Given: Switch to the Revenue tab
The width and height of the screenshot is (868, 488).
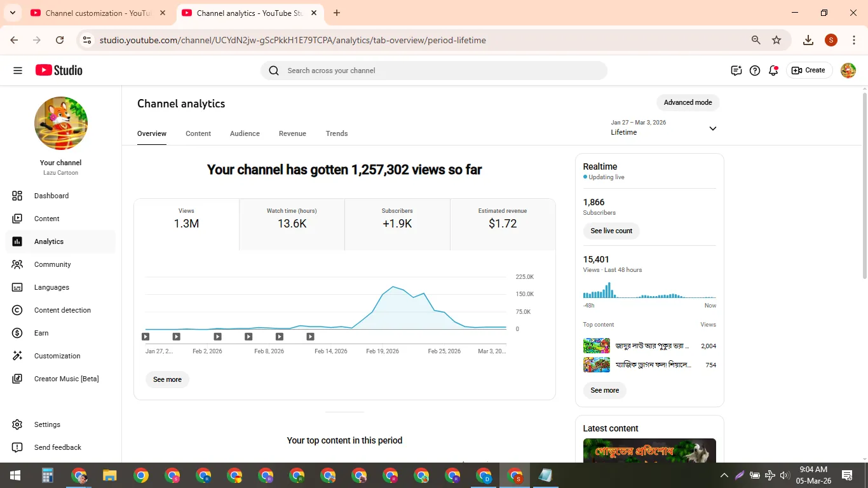Looking at the screenshot, I should pos(292,133).
